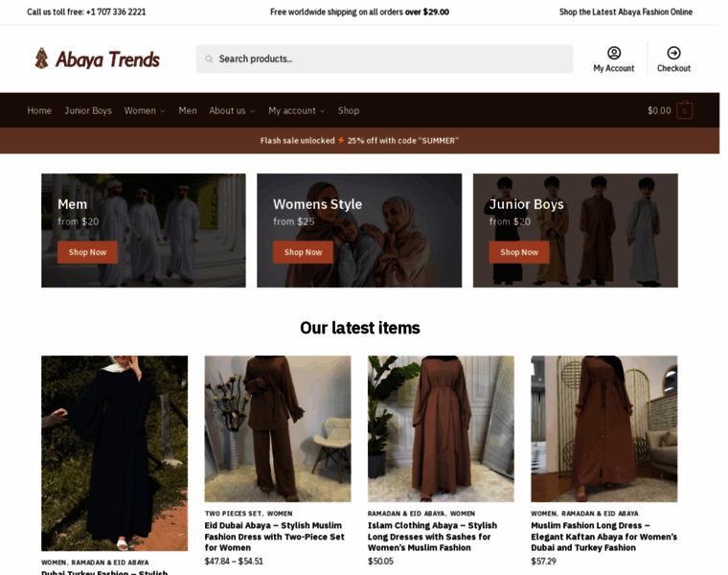Open the Mem category banner image
This screenshot has width=728, height=575.
(x=144, y=230)
